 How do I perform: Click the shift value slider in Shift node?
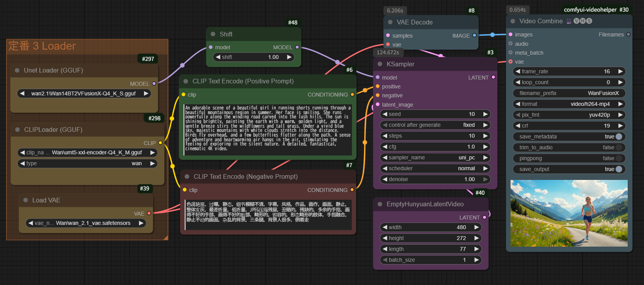(254, 57)
